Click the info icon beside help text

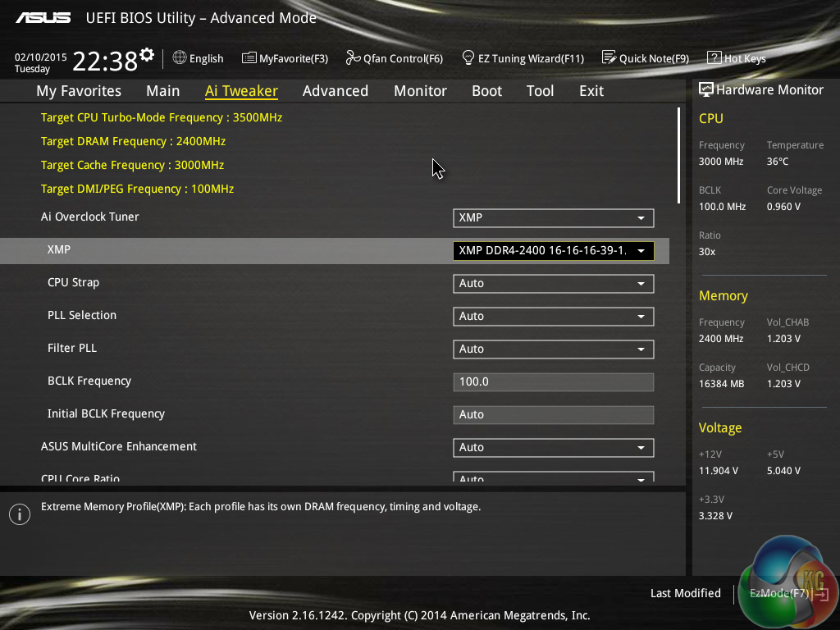point(20,514)
